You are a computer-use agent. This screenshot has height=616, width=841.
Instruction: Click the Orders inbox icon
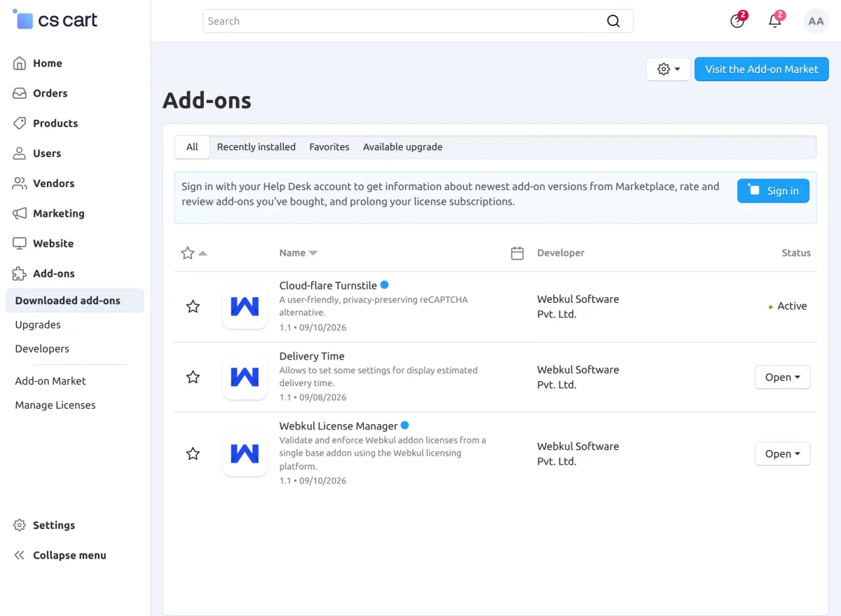click(20, 93)
